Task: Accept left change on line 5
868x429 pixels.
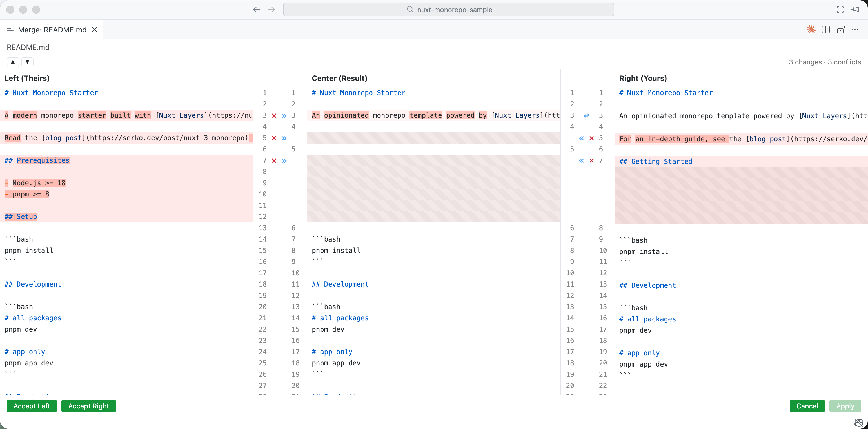Action: (284, 138)
